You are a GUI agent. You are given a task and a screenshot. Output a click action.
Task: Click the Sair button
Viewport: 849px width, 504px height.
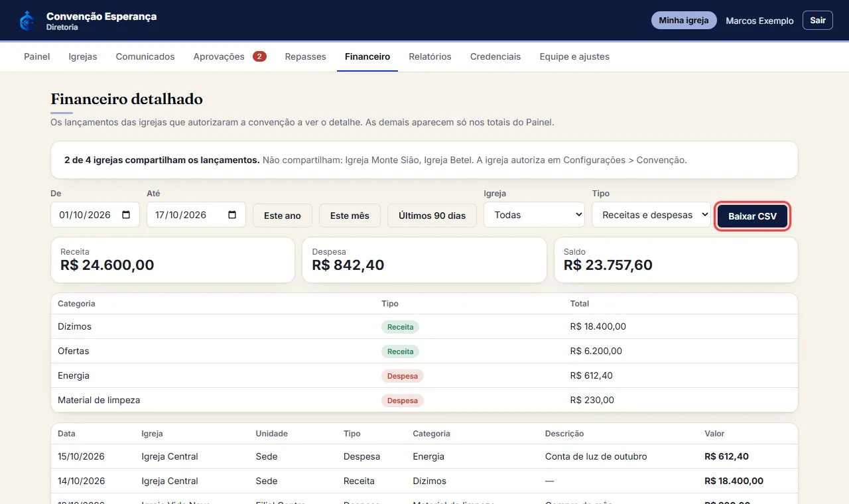[818, 21]
